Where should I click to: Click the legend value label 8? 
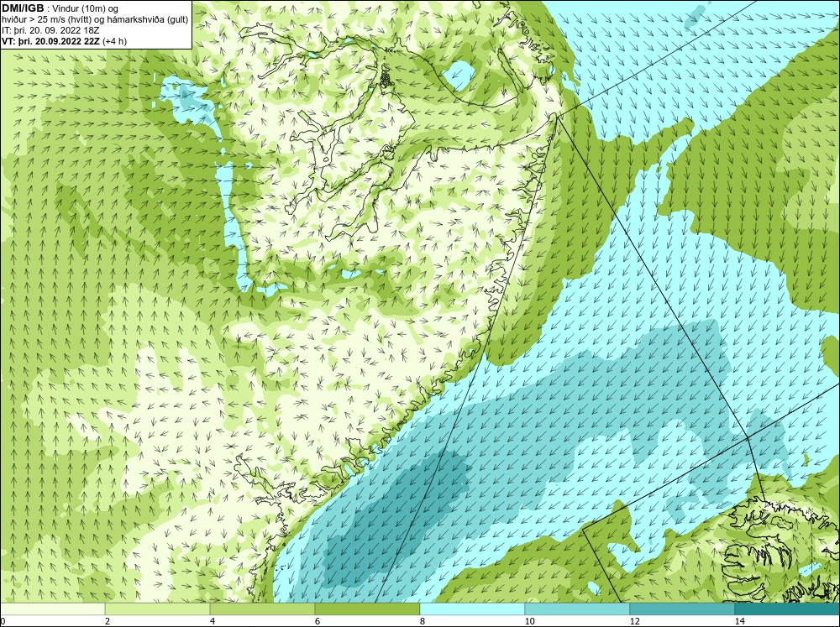(x=423, y=621)
